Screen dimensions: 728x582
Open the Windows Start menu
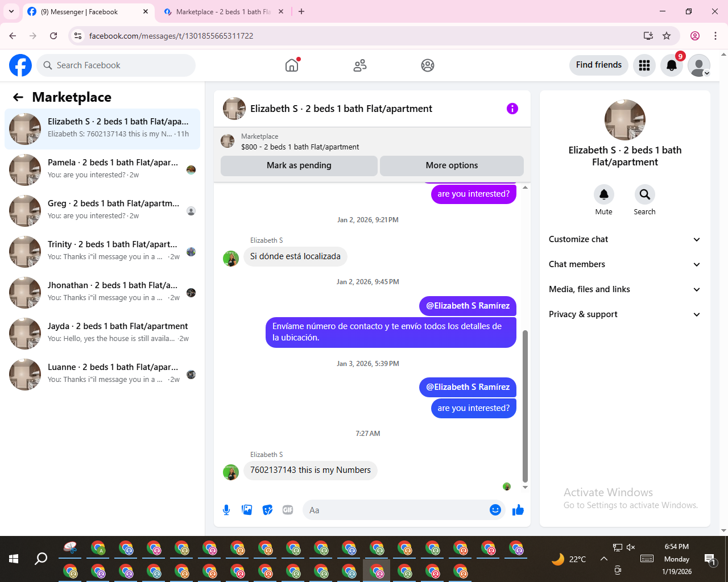tap(14, 559)
